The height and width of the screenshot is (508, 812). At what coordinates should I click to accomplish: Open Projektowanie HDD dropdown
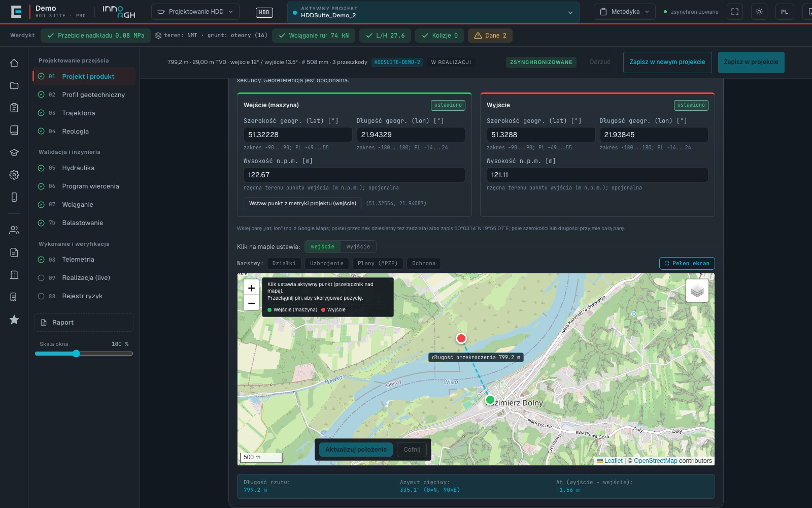click(195, 12)
